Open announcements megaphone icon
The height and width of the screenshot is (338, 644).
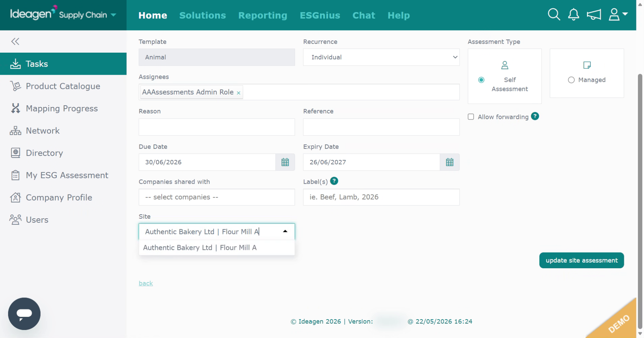tap(594, 15)
